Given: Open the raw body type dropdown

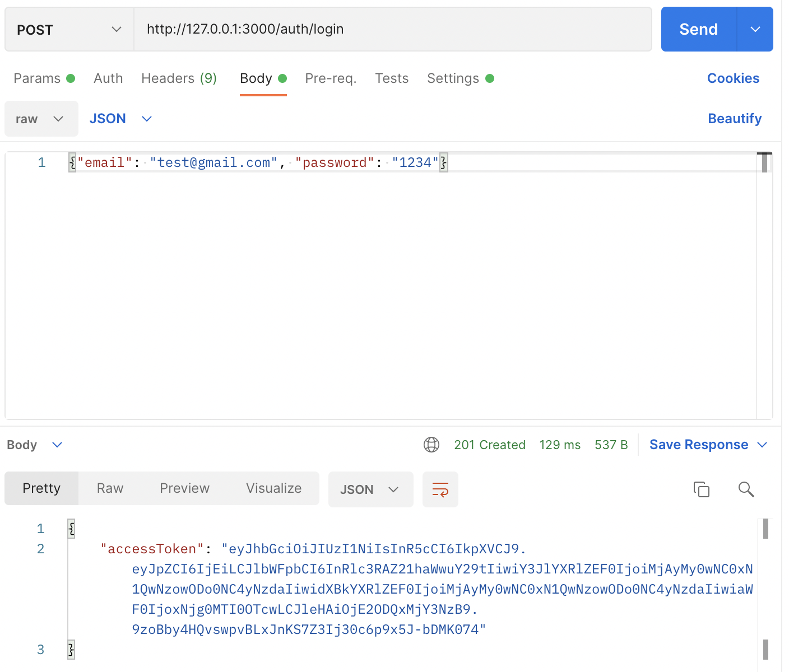Looking at the screenshot, I should (41, 119).
